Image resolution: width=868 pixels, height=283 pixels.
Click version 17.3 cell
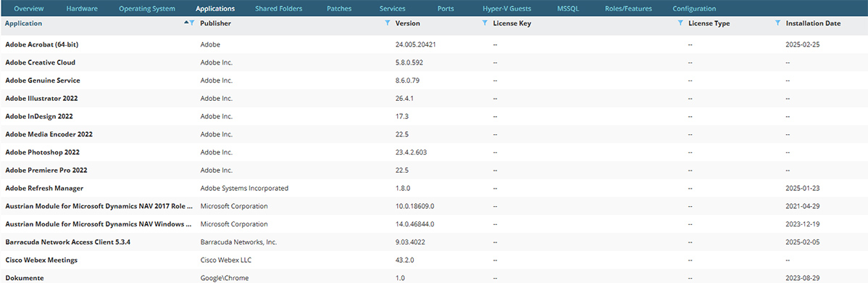(402, 117)
